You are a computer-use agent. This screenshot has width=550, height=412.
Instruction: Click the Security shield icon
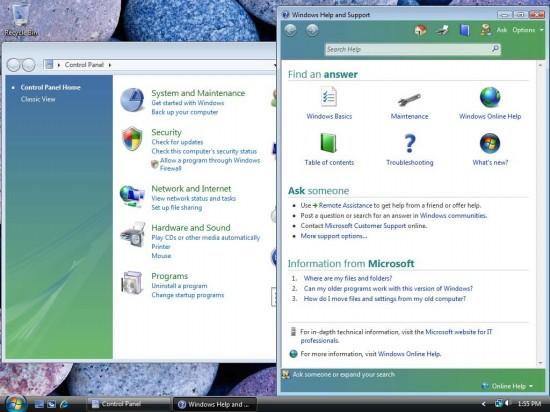pos(132,139)
